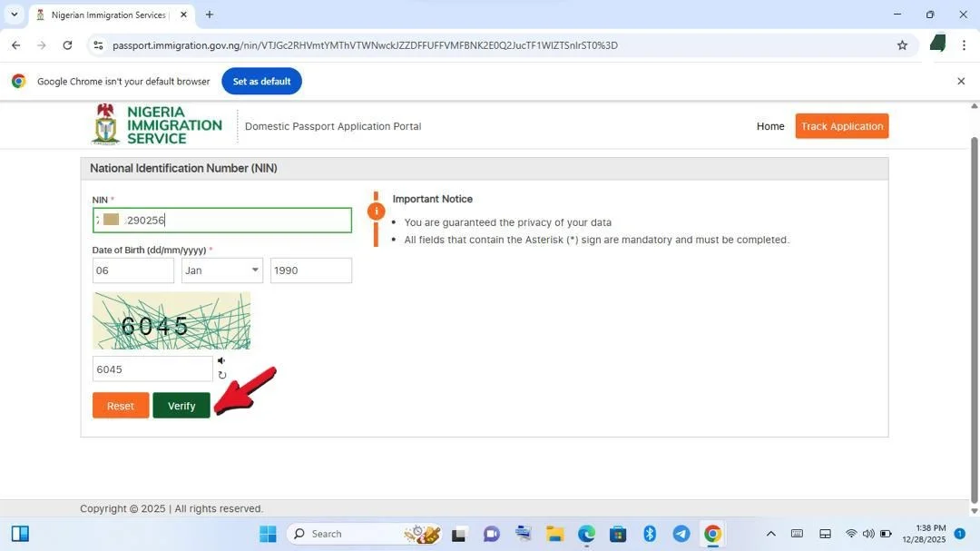
Task: Click the volume icon in the system tray
Action: [868, 534]
